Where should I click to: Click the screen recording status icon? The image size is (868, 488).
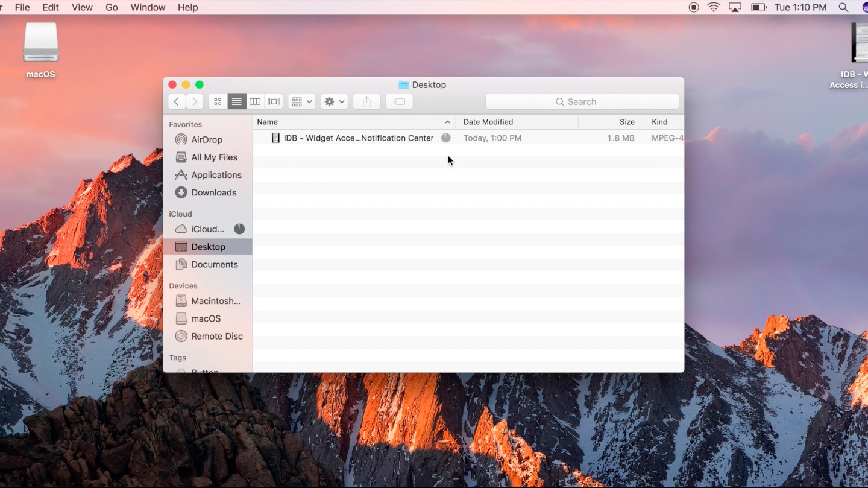pos(694,7)
